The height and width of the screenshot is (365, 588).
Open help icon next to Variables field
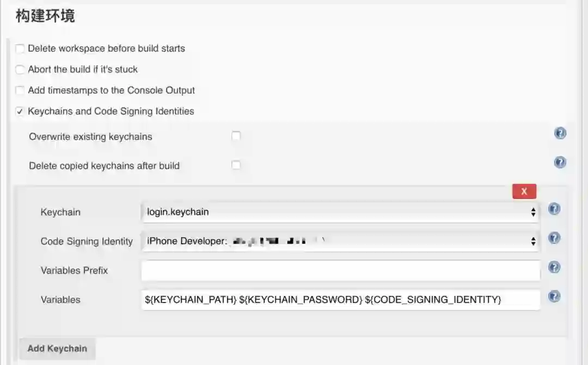pos(554,296)
